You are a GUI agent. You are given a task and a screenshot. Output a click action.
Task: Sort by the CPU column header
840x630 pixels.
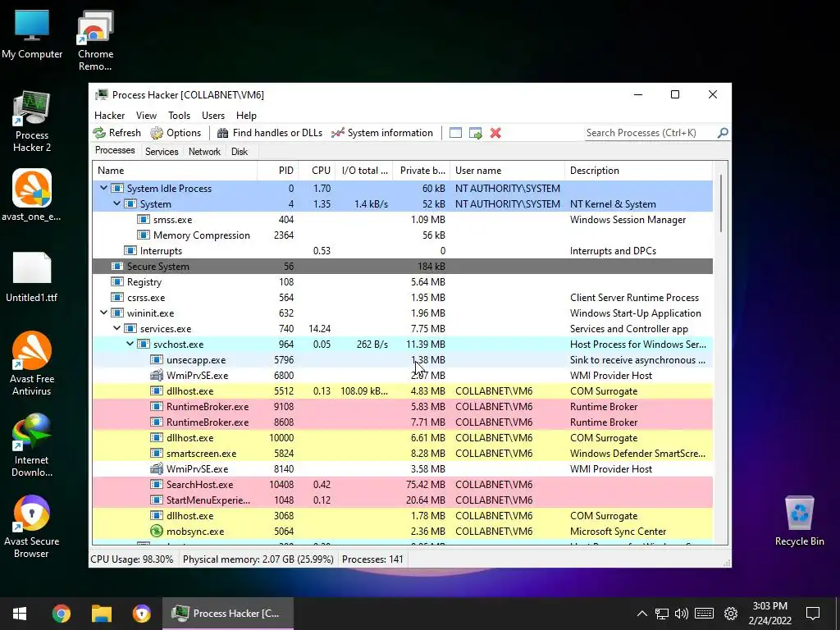tap(317, 171)
